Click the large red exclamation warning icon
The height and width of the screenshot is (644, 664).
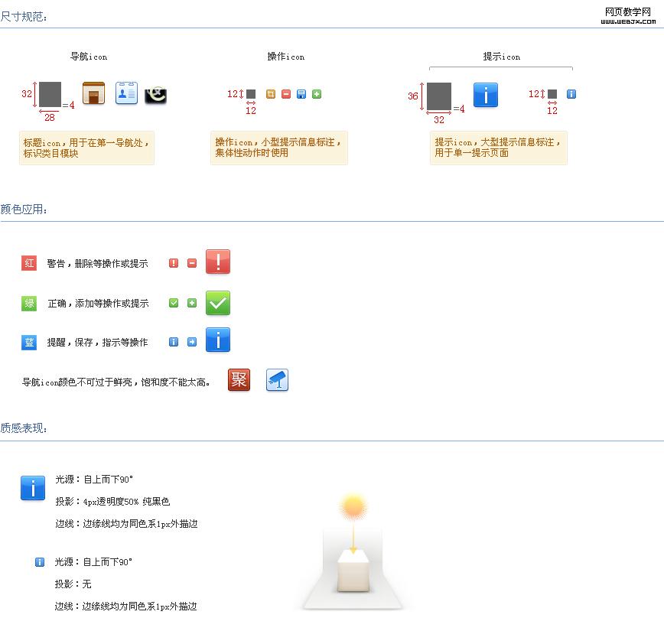click(218, 262)
